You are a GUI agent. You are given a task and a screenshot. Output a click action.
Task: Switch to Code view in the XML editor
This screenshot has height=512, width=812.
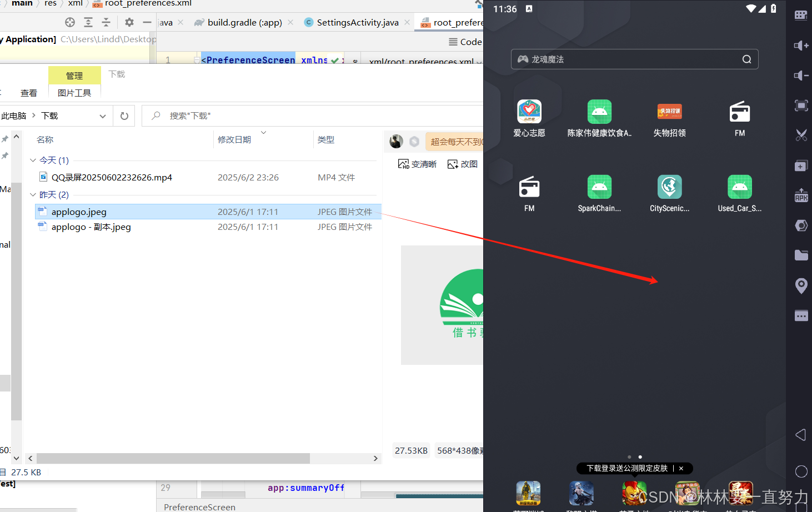pyautogui.click(x=465, y=42)
